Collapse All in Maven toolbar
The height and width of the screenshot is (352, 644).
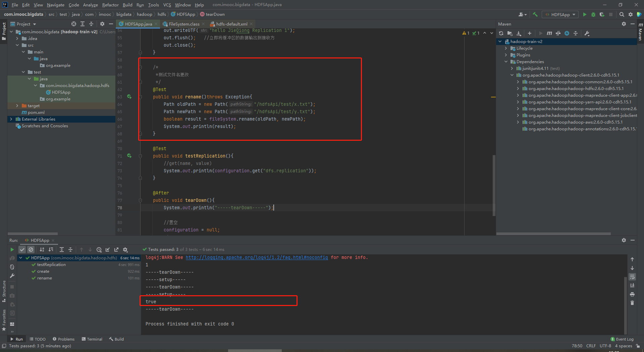[x=576, y=33]
